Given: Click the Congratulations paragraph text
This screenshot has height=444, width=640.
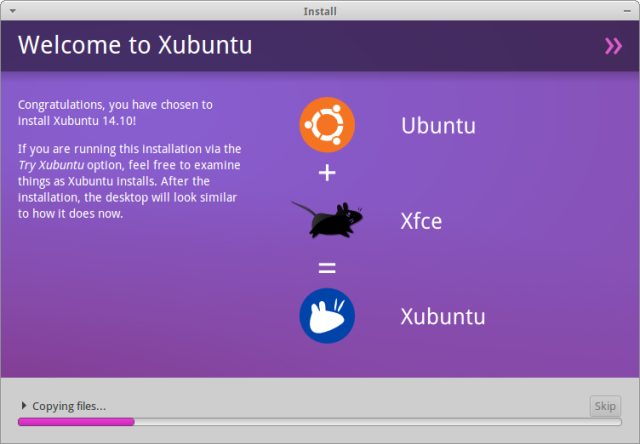Looking at the screenshot, I should 115,113.
